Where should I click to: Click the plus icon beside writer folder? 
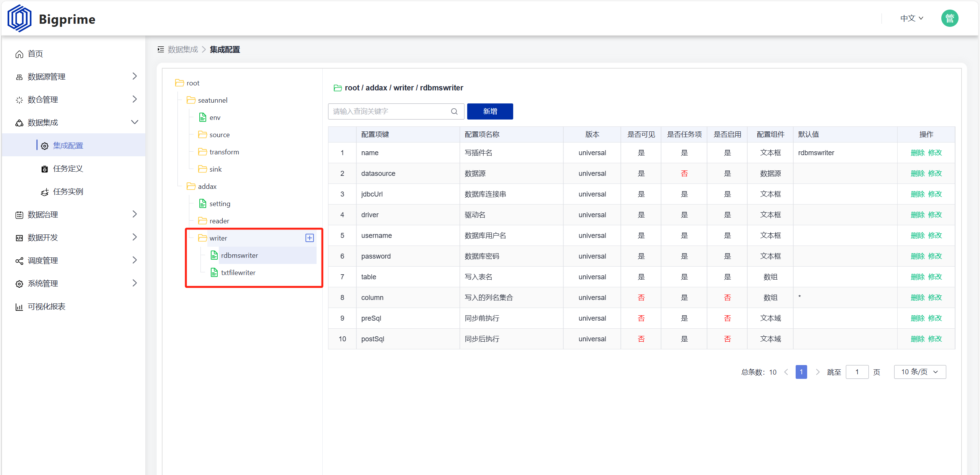[310, 238]
